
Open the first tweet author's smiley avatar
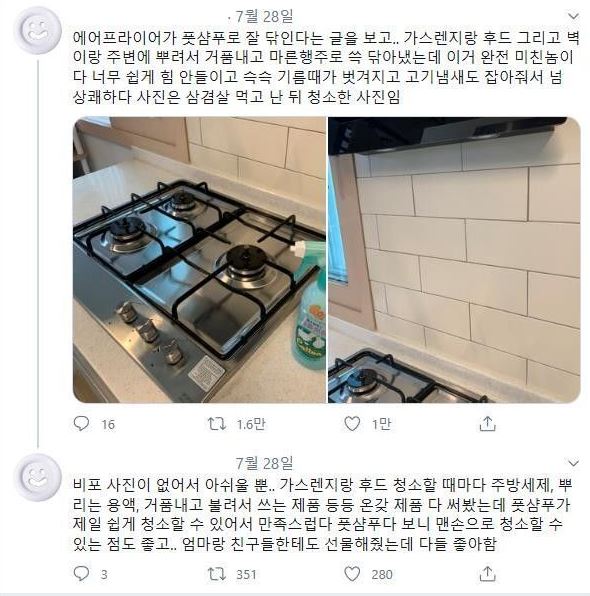point(38,30)
